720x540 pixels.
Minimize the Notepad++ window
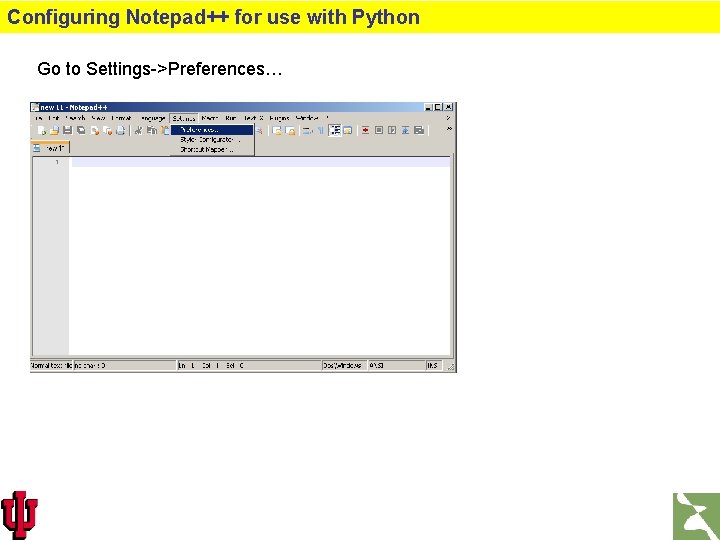coord(428,107)
